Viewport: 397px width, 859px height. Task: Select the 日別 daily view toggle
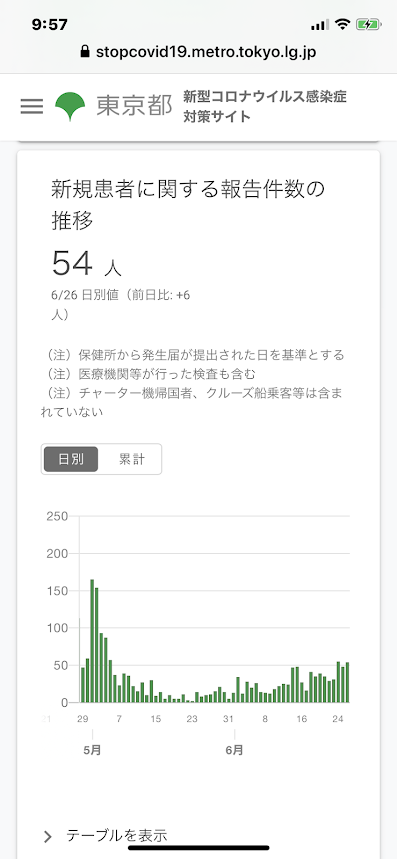pyautogui.click(x=71, y=459)
